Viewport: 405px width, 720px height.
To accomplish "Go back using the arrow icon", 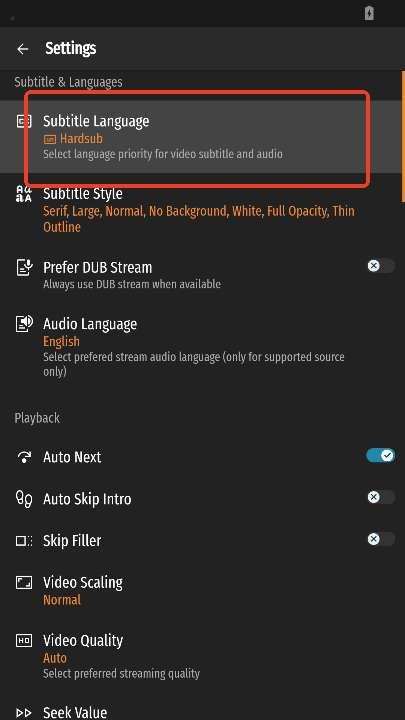I will (x=22, y=49).
